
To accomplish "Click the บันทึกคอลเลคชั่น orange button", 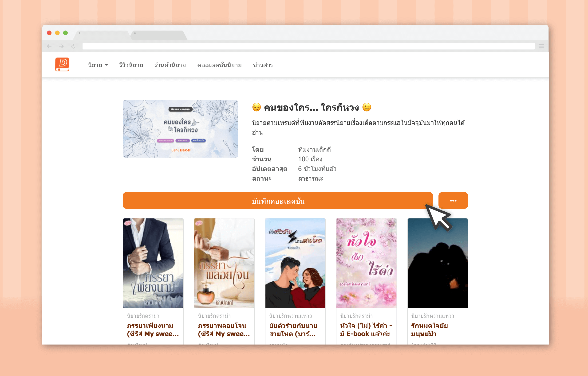I will pyautogui.click(x=278, y=201).
